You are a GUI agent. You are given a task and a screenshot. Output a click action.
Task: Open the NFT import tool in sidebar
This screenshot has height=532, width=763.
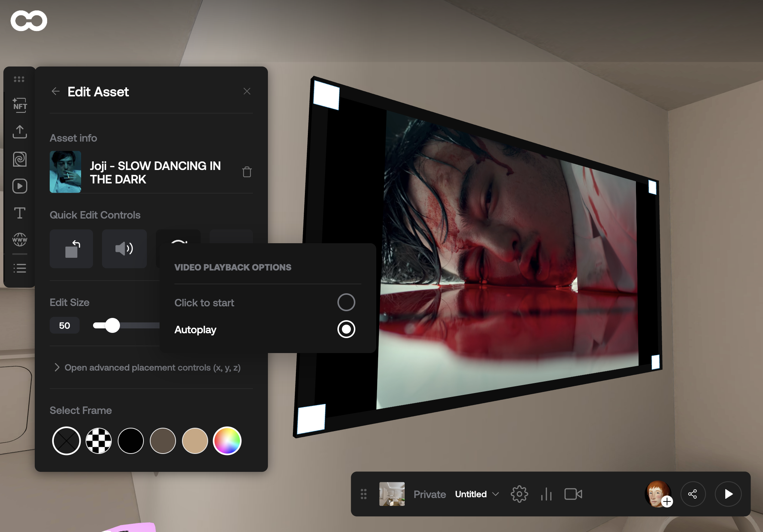click(x=20, y=105)
